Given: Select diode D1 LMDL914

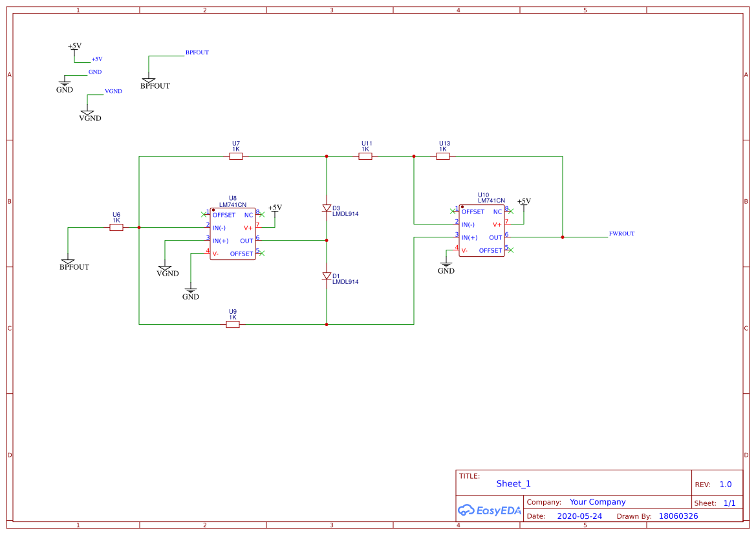Looking at the screenshot, I should [327, 276].
